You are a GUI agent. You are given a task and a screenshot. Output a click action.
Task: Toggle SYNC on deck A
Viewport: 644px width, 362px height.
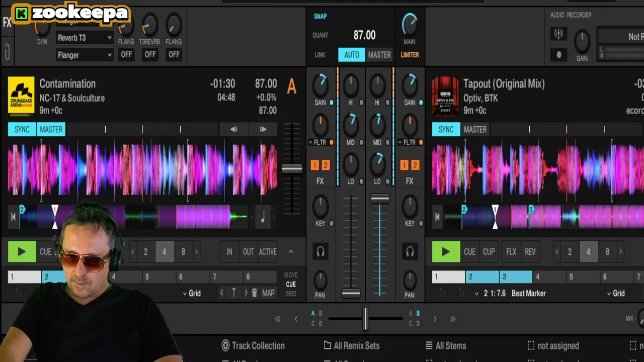pyautogui.click(x=22, y=129)
